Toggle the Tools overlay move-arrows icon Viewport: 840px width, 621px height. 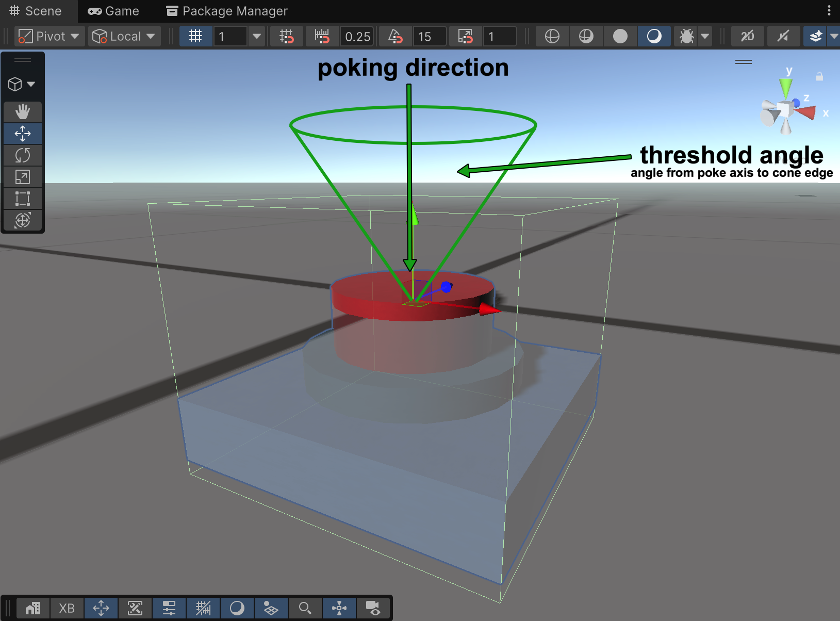[x=101, y=608]
